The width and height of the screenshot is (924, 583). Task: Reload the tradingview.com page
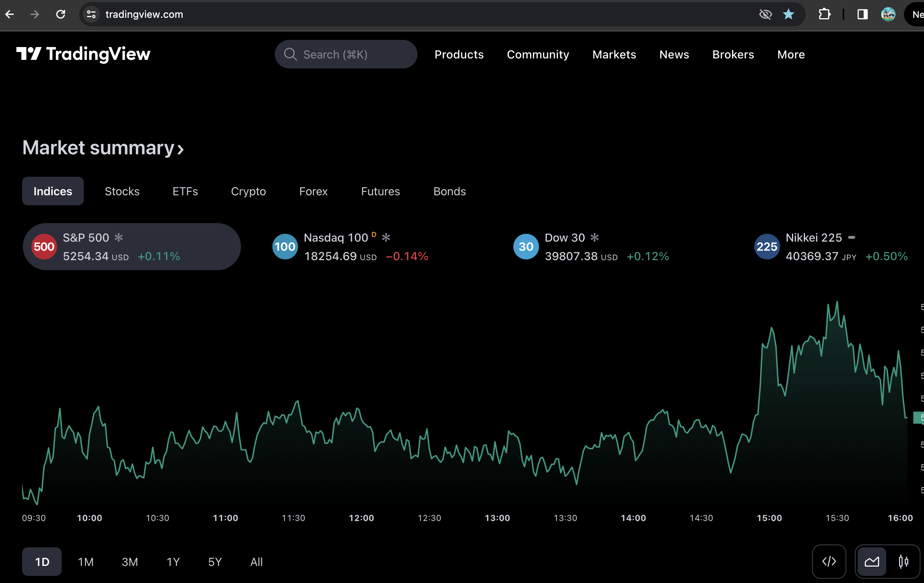tap(61, 15)
